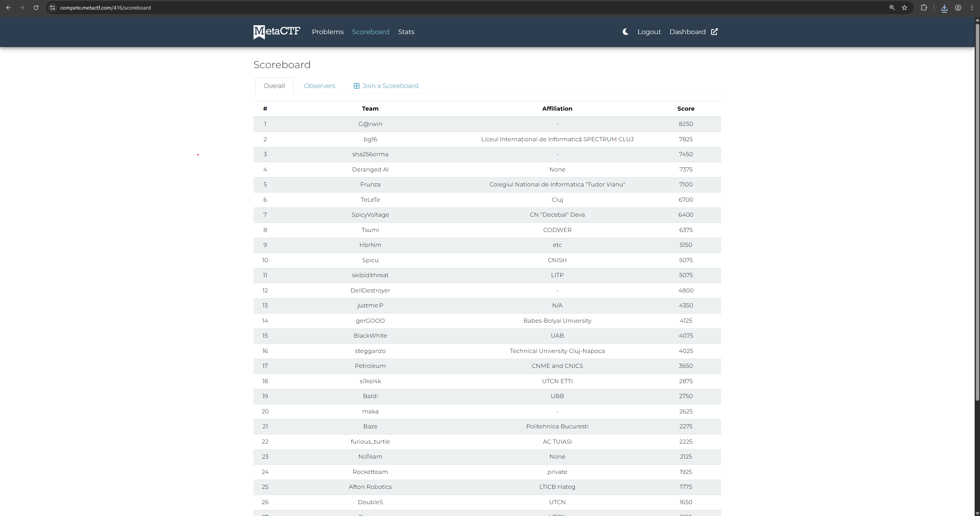Click the Logout link

pos(649,32)
